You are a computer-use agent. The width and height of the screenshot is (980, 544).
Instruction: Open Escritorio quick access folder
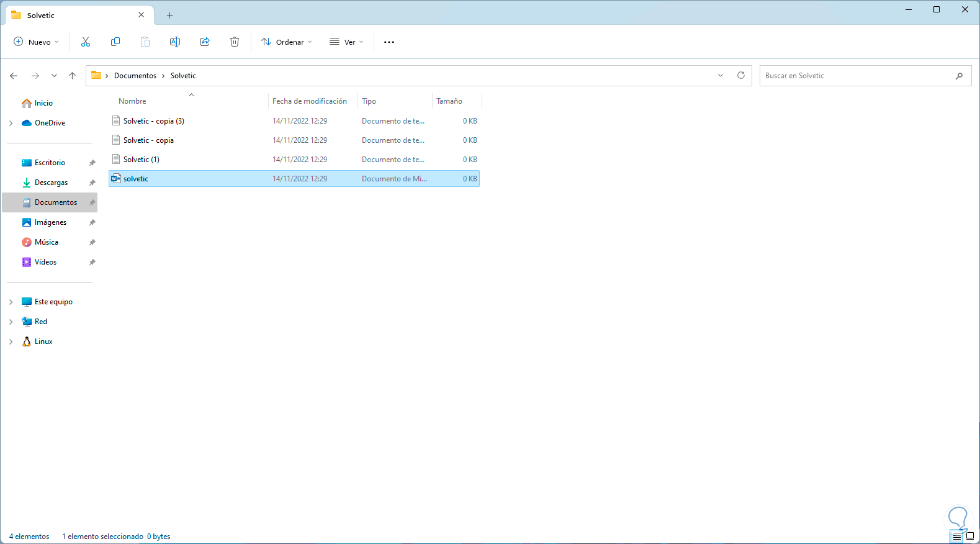(x=50, y=163)
